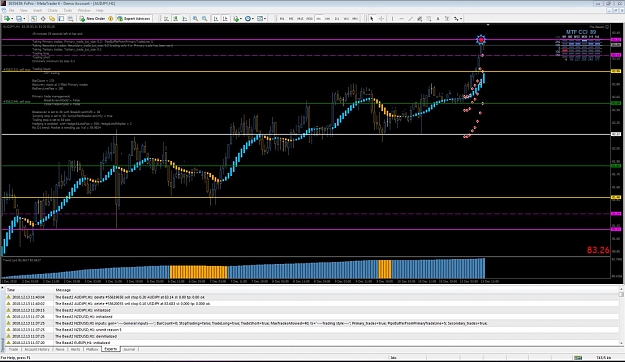Switch to the News terminal tab
This screenshot has height=362, width=625.
pos(60,349)
